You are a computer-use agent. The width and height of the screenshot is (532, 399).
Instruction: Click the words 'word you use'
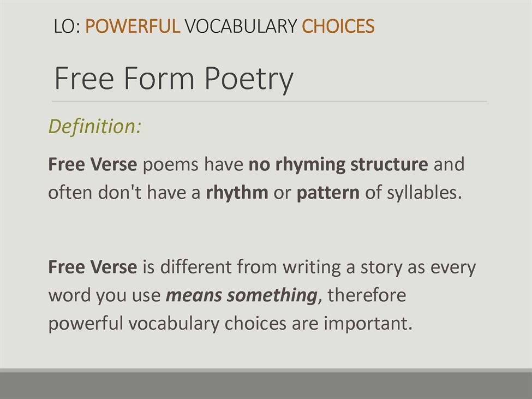(x=104, y=295)
